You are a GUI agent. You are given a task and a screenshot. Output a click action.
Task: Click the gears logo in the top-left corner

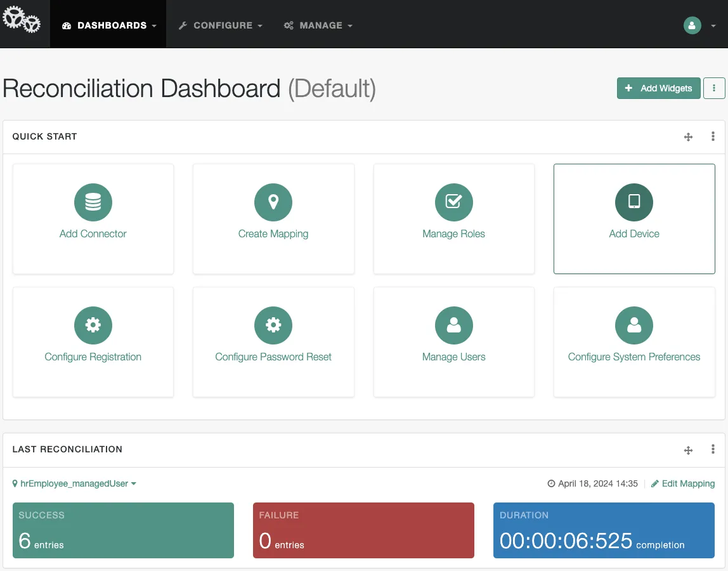tap(23, 21)
